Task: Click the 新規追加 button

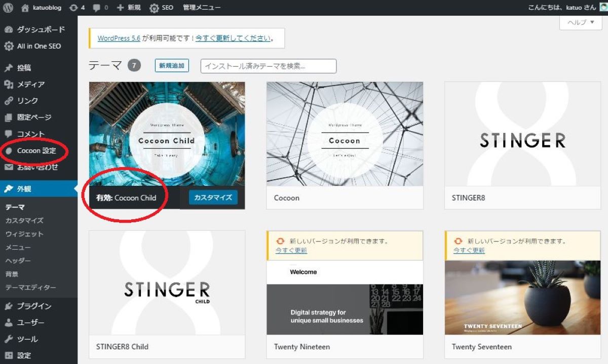Action: [x=172, y=66]
